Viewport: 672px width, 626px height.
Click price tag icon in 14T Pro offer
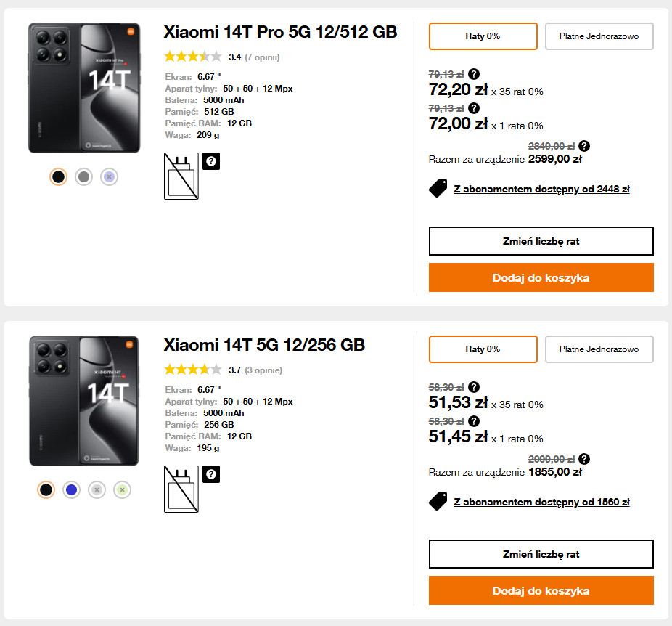point(438,189)
